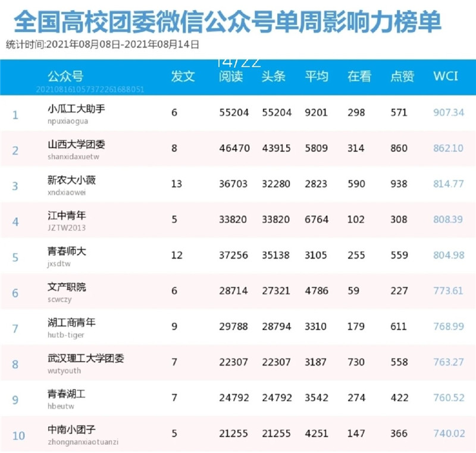Click account ID shanxidaxuetw
The height and width of the screenshot is (453, 476).
point(73,157)
